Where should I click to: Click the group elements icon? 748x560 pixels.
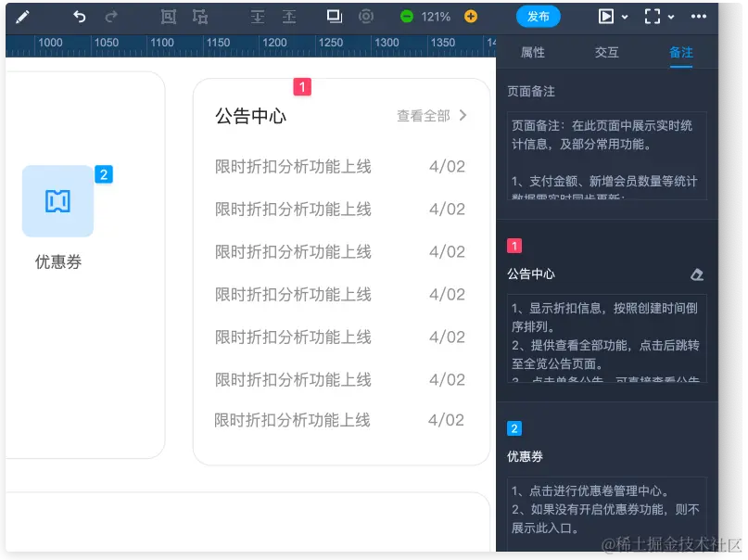[x=169, y=17]
